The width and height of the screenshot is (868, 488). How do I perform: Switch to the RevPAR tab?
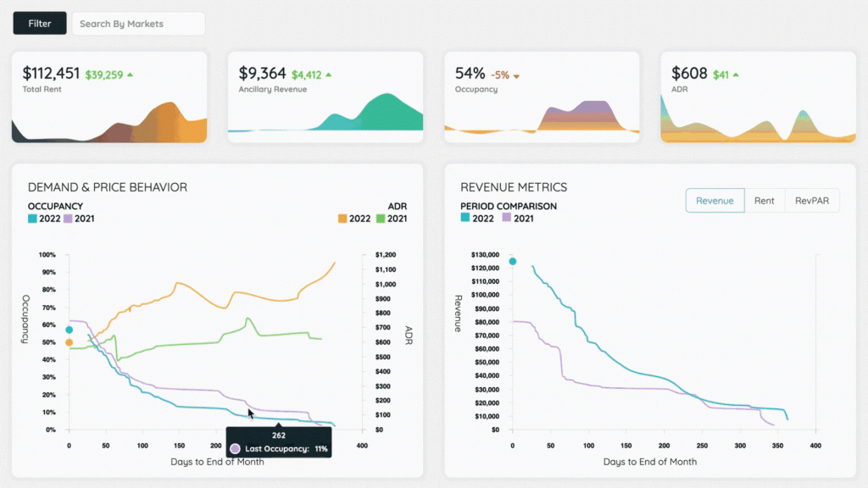coord(811,200)
